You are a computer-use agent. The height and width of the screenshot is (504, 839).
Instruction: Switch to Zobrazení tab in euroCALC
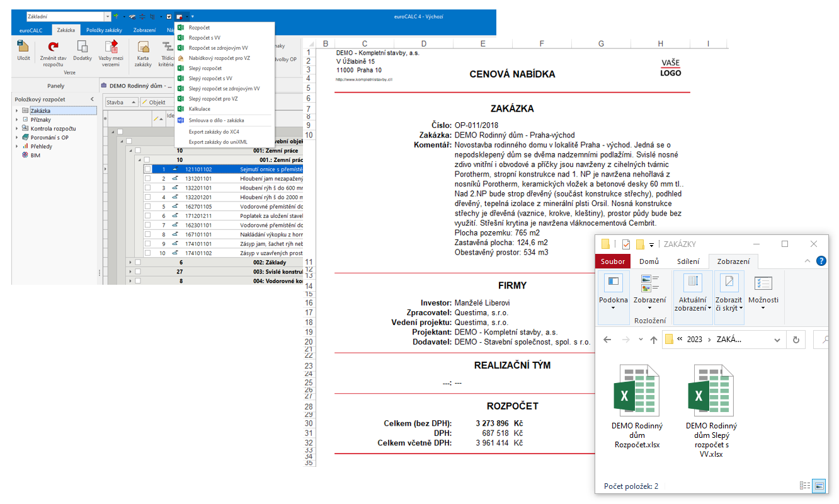pyautogui.click(x=144, y=30)
